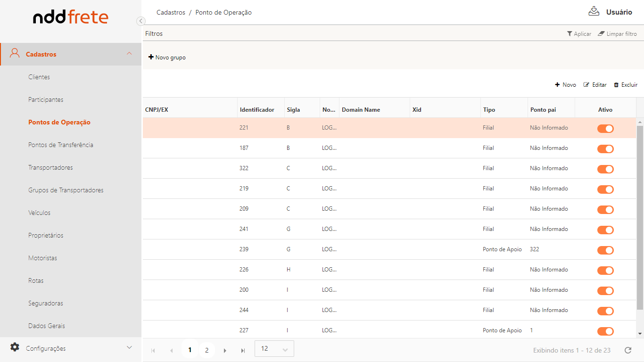Disable the Ativo switch for identifier 239
This screenshot has width=644, height=362.
click(x=605, y=250)
